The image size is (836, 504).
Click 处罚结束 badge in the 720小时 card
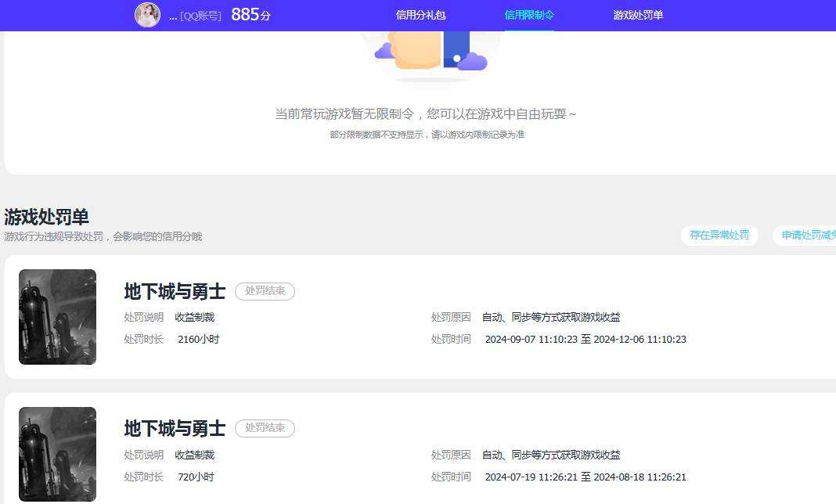(265, 428)
